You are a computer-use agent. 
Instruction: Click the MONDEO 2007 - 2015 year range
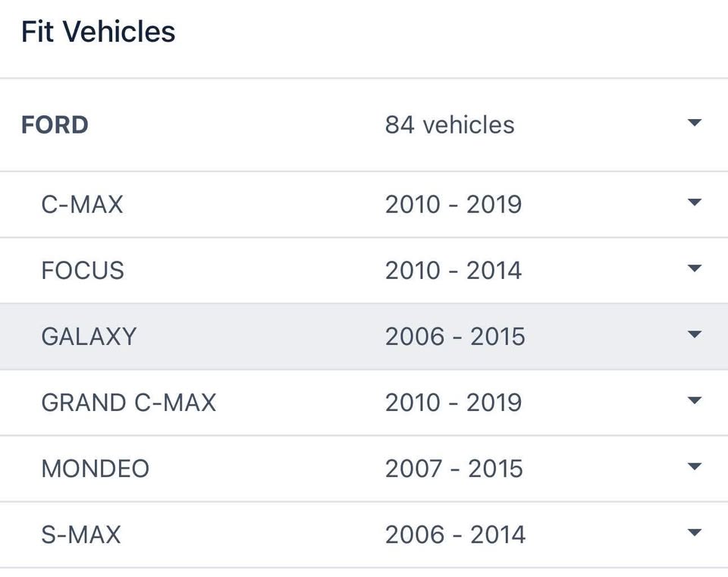tap(454, 469)
